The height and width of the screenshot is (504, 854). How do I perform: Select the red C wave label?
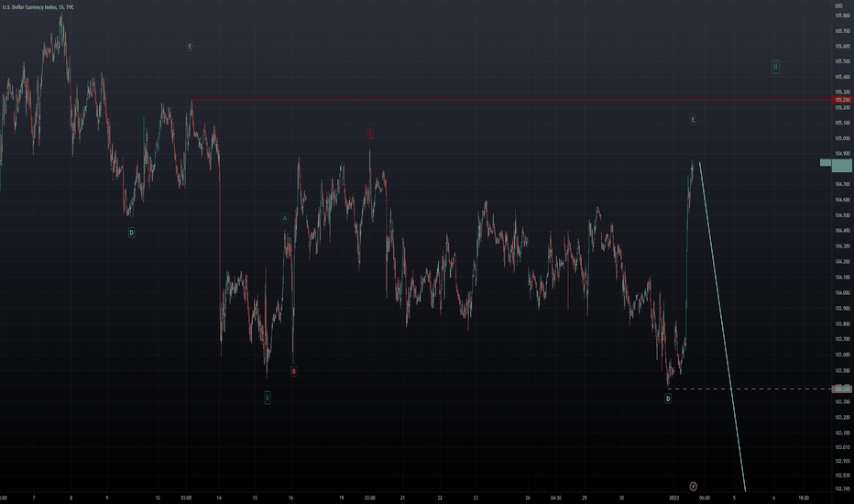point(370,134)
